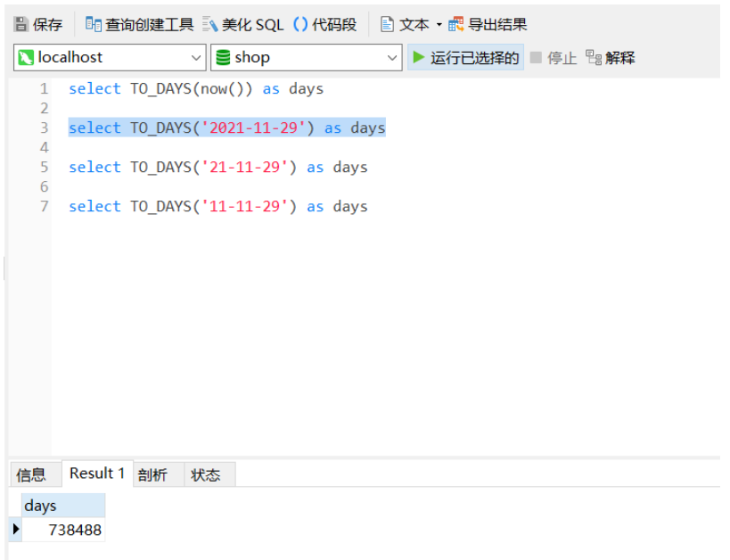Click the green run arrow icon

click(x=419, y=57)
